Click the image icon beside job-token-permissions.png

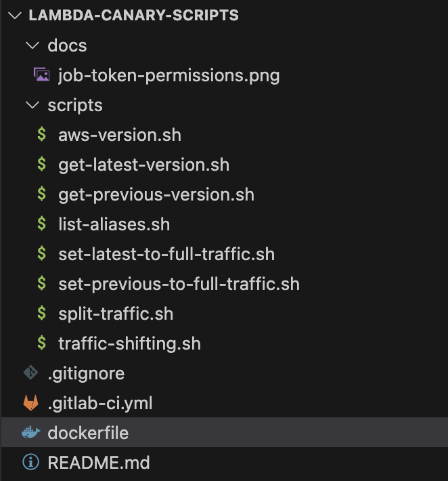coord(42,75)
